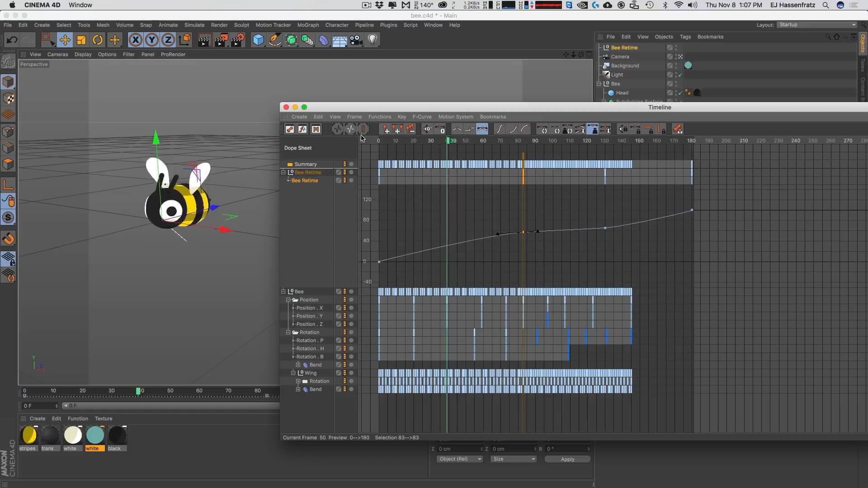The width and height of the screenshot is (868, 488).
Task: Switch the timeline to Dope Sheet mode icon
Action: coord(290,130)
